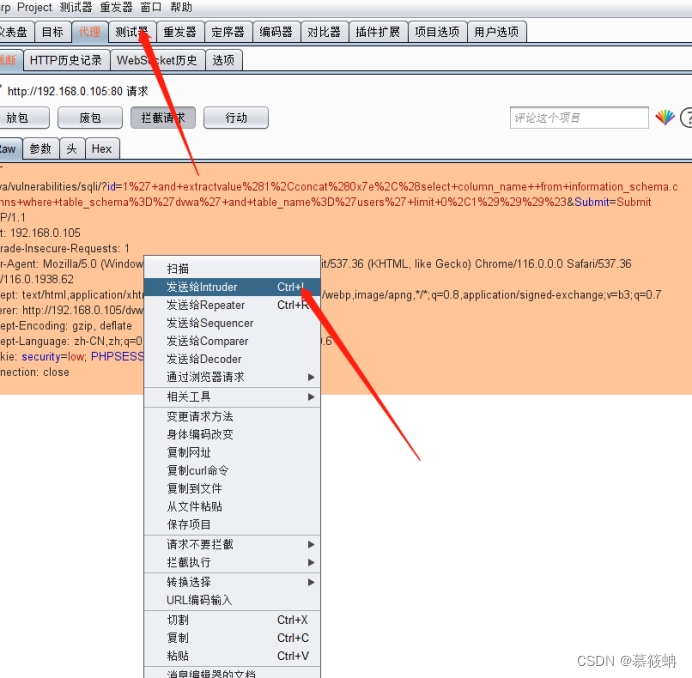Choose 发送给Repeater in context menu
This screenshot has width=692, height=678.
232,305
